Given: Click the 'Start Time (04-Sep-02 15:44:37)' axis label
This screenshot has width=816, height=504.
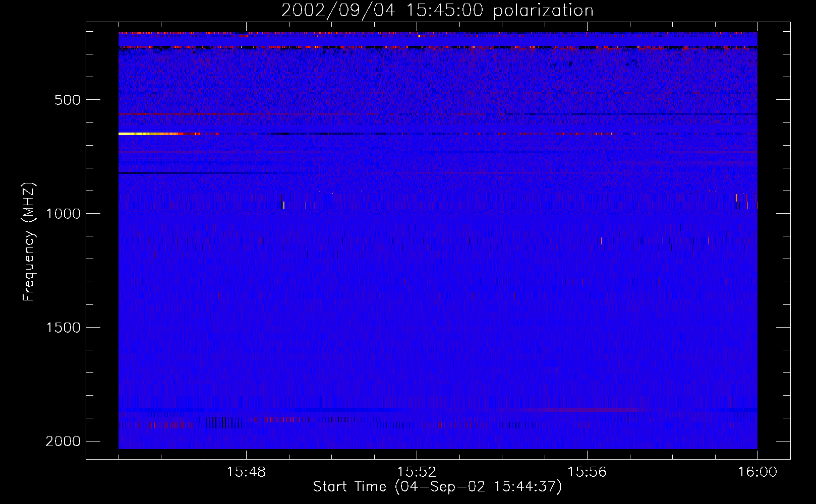Looking at the screenshot, I should click(437, 487).
